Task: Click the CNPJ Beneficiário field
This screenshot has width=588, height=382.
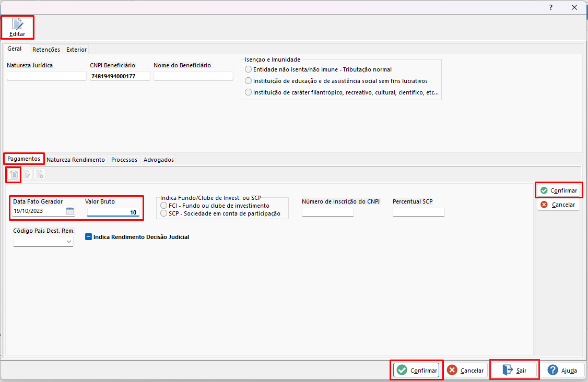Action: 120,76
